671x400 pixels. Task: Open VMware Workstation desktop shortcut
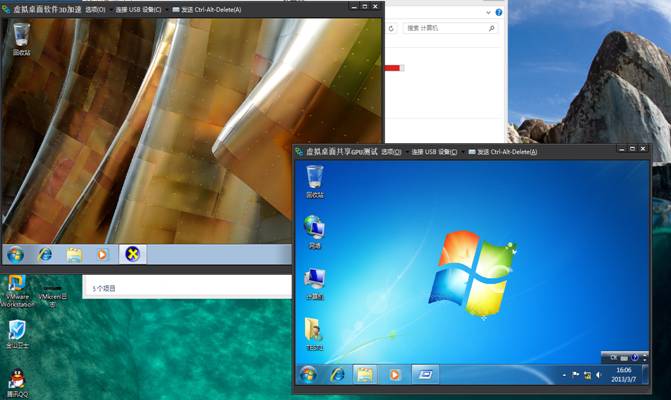pyautogui.click(x=17, y=286)
